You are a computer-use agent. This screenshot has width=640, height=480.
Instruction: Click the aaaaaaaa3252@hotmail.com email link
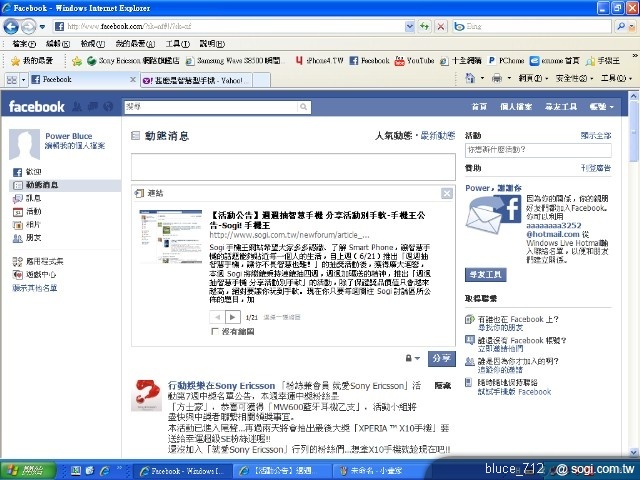click(553, 230)
